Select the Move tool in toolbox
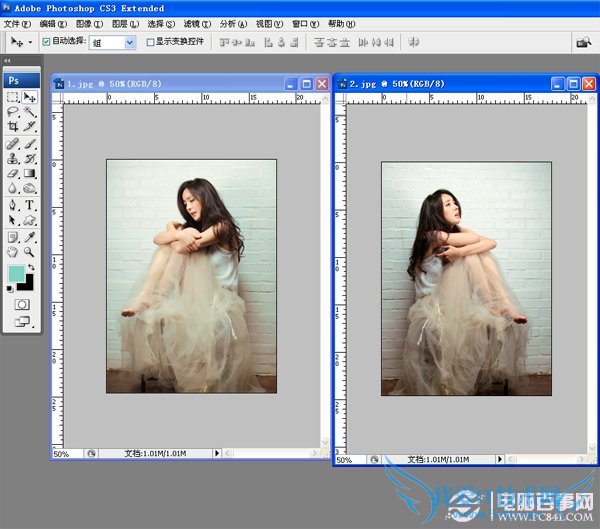600x529 pixels. (30, 97)
